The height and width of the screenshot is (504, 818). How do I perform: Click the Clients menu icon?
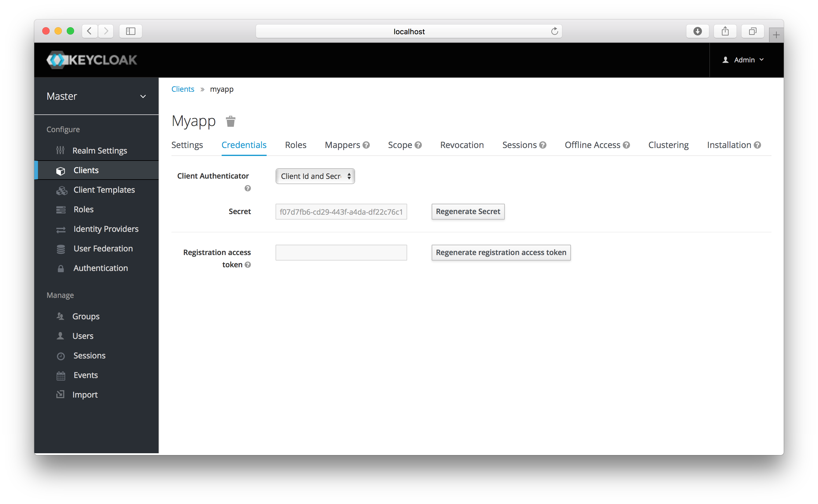point(61,170)
